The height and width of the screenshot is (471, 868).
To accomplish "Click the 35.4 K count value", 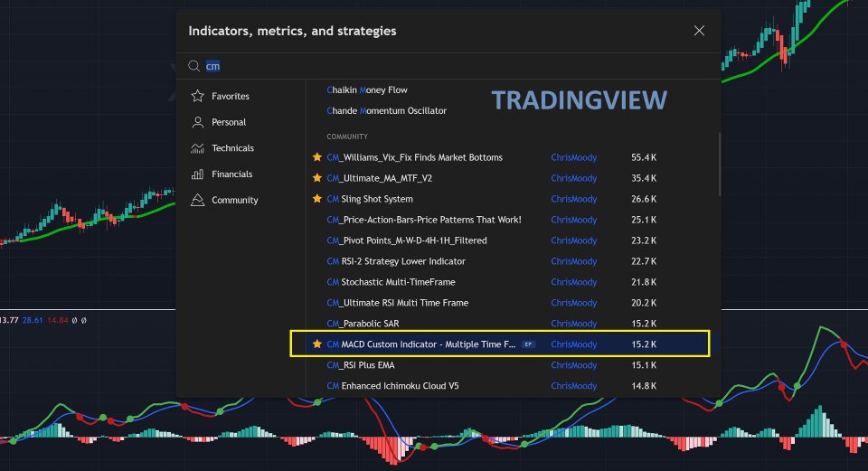I will point(644,178).
